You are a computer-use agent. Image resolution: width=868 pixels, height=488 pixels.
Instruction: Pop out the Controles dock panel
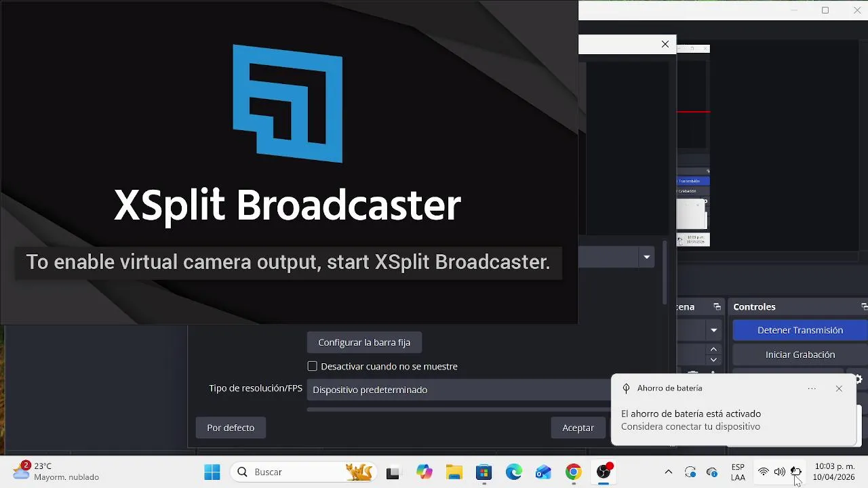coord(864,307)
